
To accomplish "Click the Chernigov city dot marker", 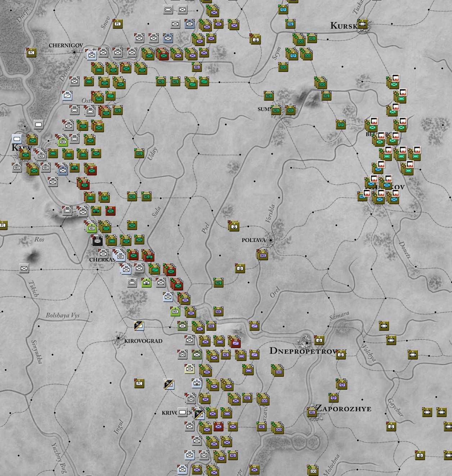I will (74, 52).
